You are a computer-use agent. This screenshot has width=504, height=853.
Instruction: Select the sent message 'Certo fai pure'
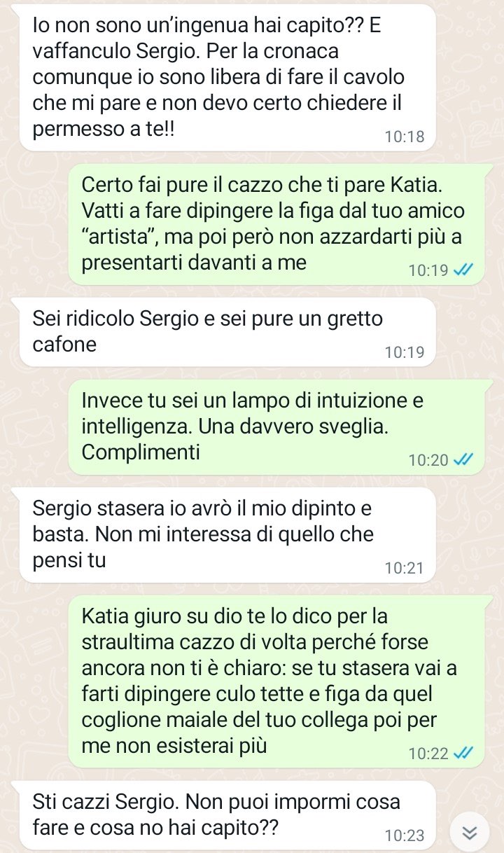click(276, 225)
